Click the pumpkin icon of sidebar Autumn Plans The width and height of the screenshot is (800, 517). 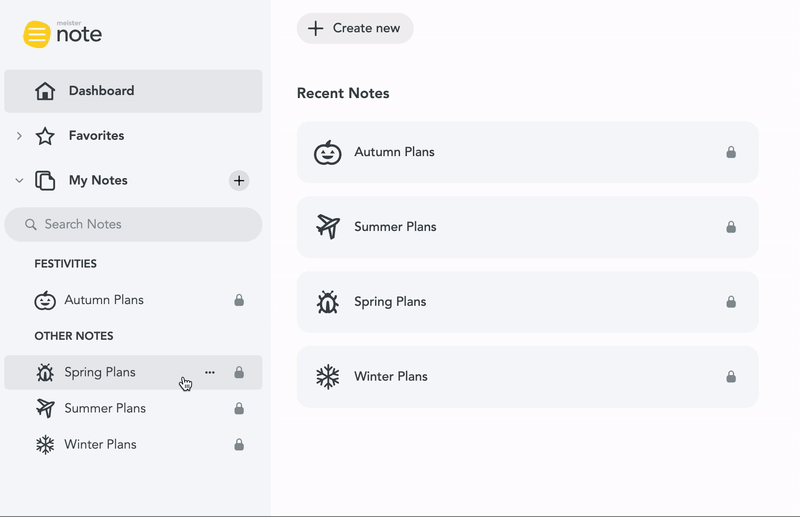tap(45, 300)
